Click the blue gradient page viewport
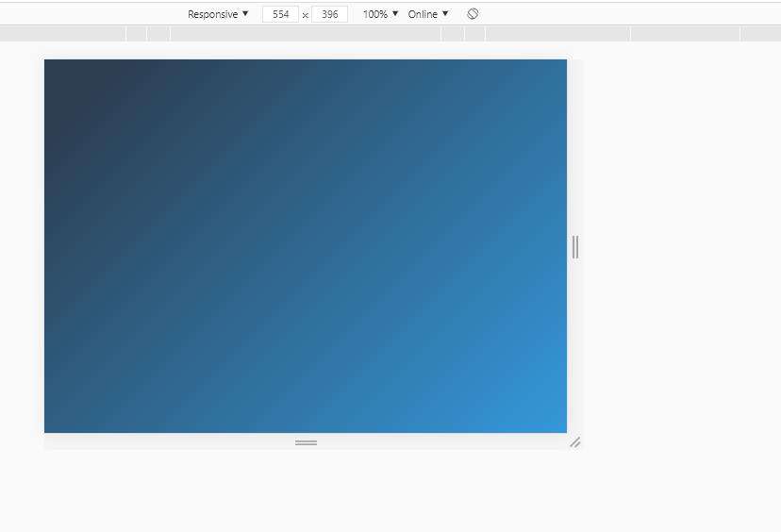The image size is (781, 532). [306, 246]
